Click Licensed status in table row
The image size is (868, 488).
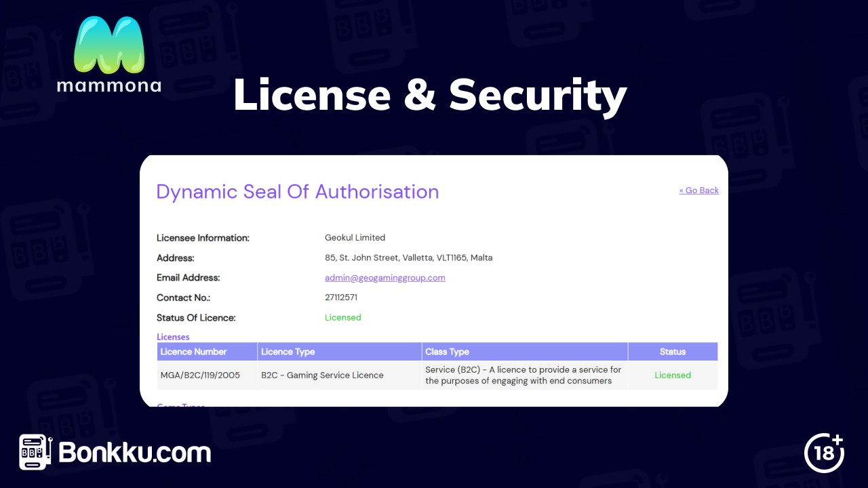click(673, 375)
